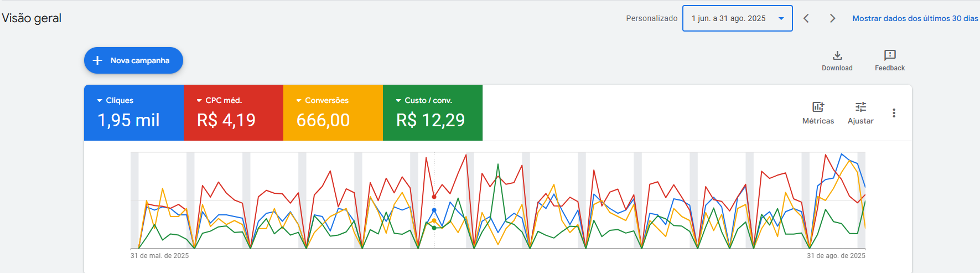This screenshot has height=273, width=980.
Task: Open the Métricas chart icon
Action: pyautogui.click(x=818, y=107)
